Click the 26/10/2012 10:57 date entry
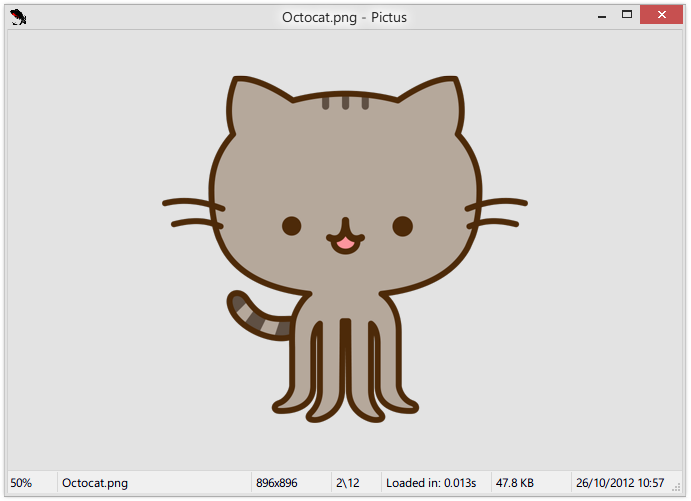The image size is (691, 501). coord(620,483)
